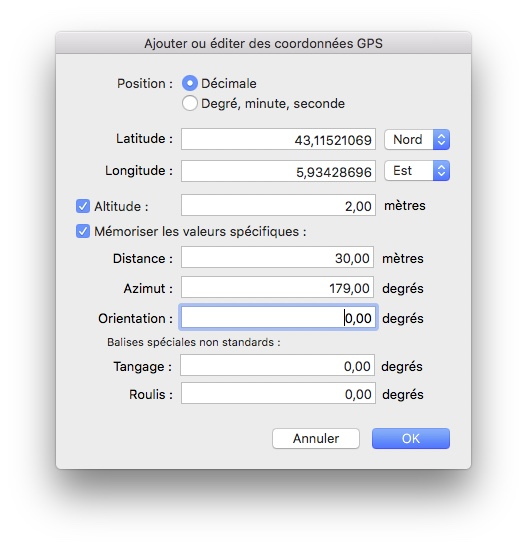Click the blue arrows beside Nord
This screenshot has height=549, width=527.
(441, 139)
